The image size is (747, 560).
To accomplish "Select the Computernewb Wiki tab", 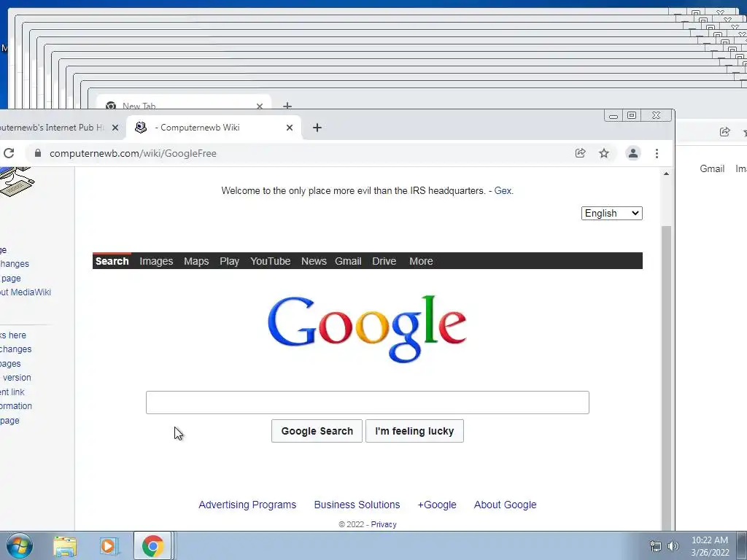I will tap(214, 128).
